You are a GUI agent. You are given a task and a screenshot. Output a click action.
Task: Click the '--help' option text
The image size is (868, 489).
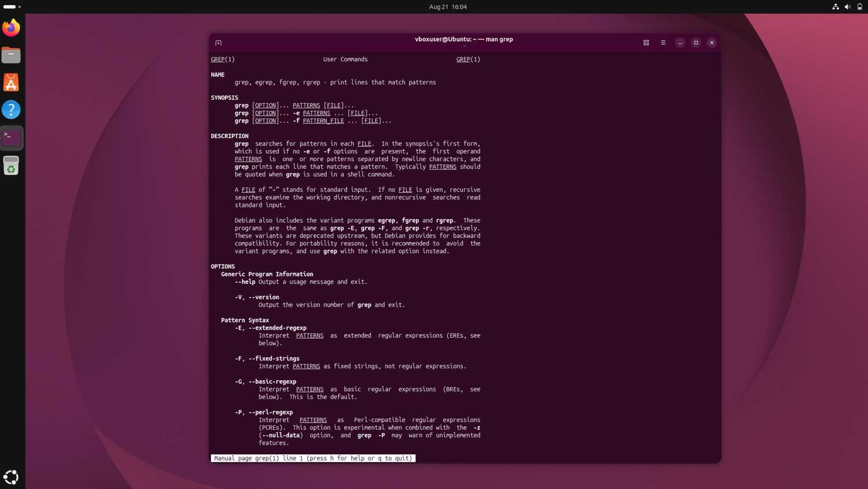point(245,282)
